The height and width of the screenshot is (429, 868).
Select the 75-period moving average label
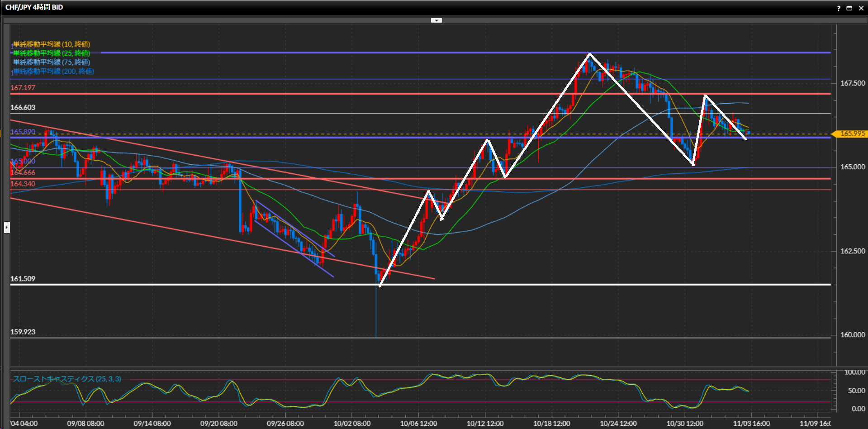51,62
